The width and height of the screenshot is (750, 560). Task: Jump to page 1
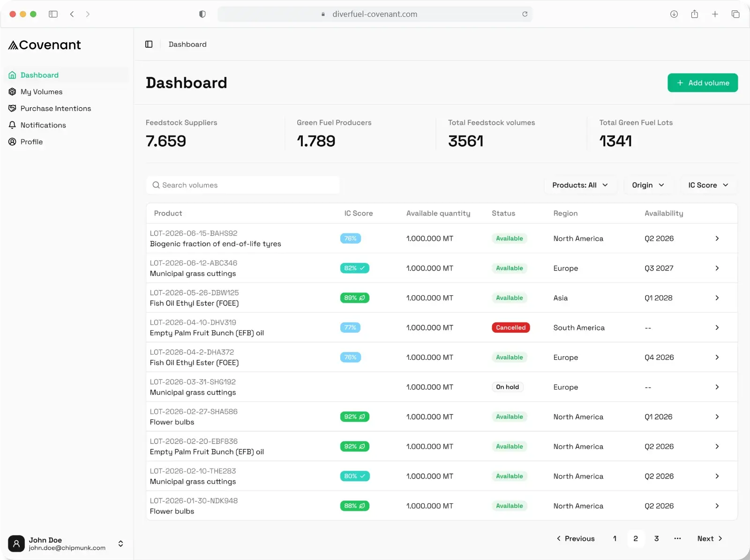tap(615, 538)
